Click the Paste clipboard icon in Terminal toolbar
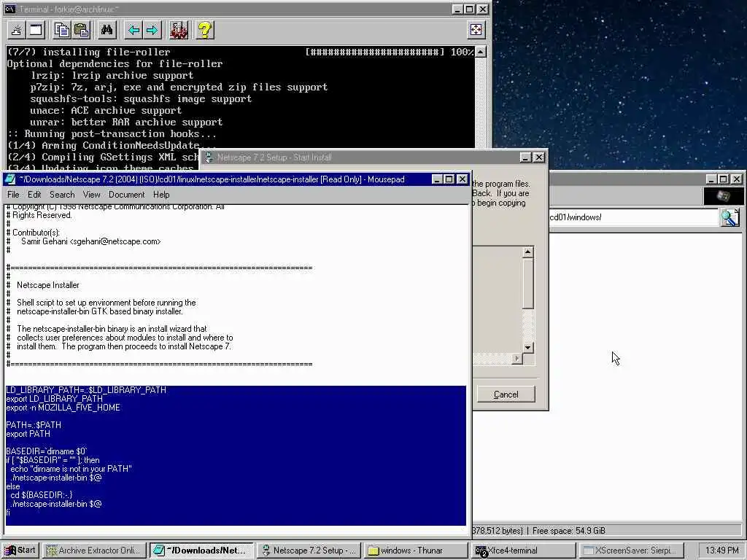The height and width of the screenshot is (560, 747). [x=82, y=31]
